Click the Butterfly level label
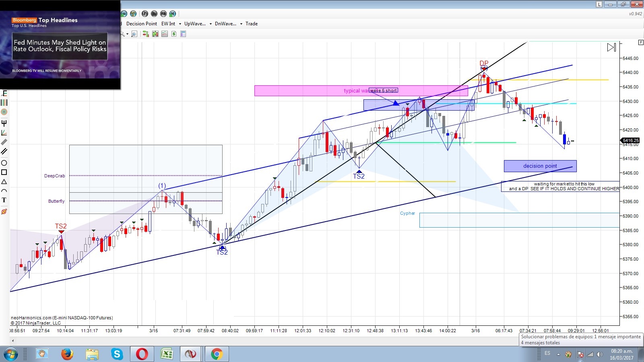 click(x=56, y=201)
